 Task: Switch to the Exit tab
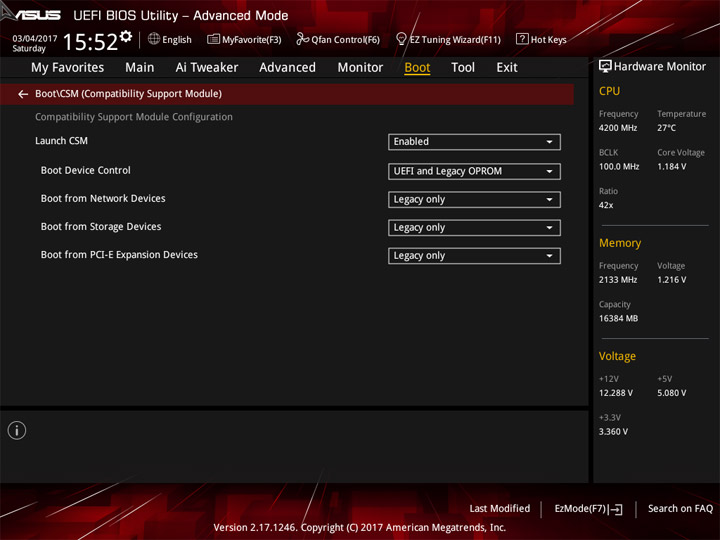pyautogui.click(x=507, y=68)
